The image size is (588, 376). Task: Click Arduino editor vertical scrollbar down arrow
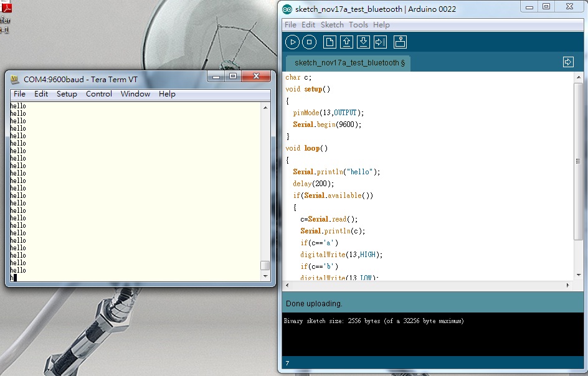click(579, 275)
